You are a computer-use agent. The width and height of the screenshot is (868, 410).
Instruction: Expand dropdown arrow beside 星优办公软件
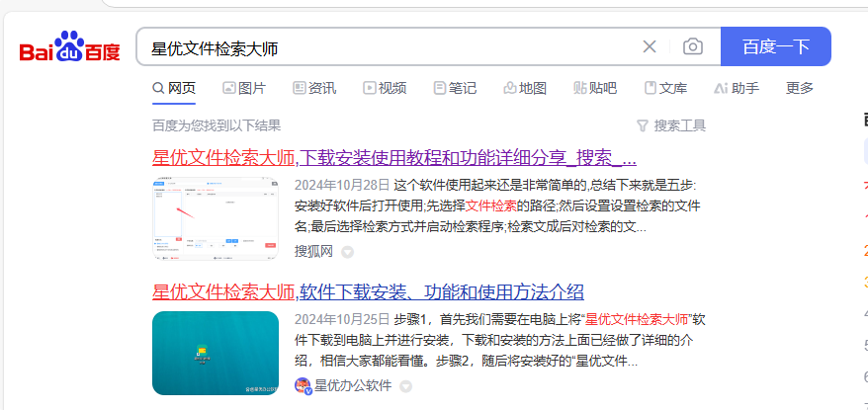pos(405,386)
